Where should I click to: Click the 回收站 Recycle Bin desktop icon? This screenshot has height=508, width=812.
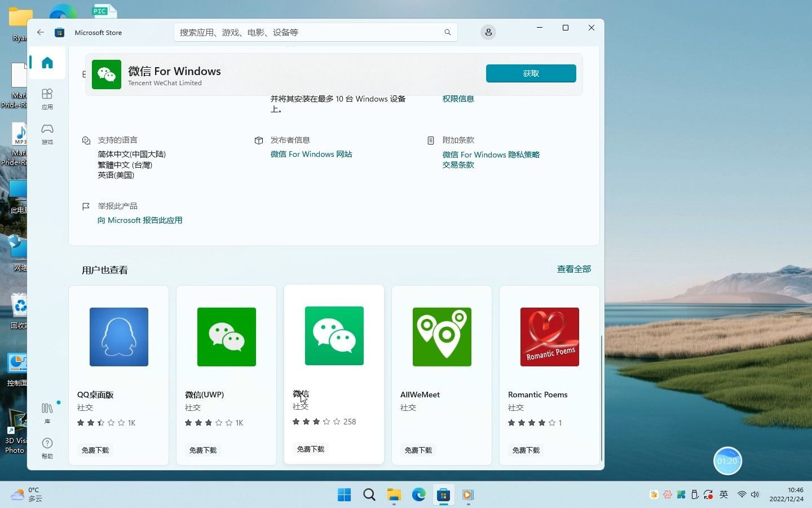pos(19,311)
